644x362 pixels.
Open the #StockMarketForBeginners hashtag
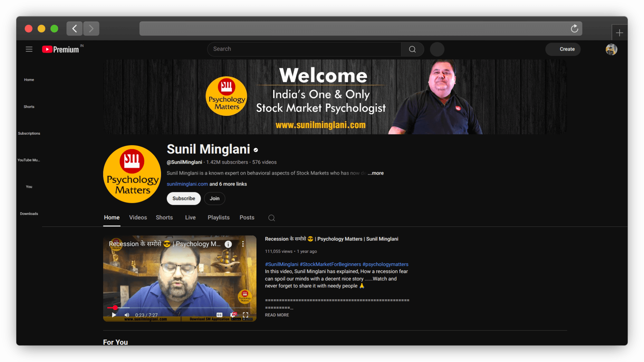(331, 264)
